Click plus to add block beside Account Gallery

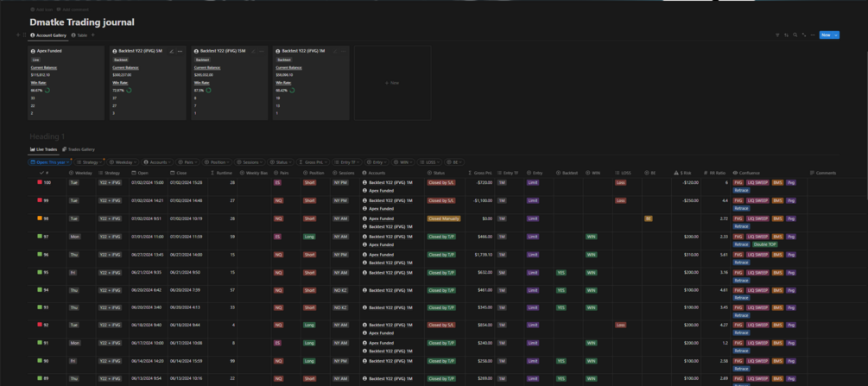[18, 35]
